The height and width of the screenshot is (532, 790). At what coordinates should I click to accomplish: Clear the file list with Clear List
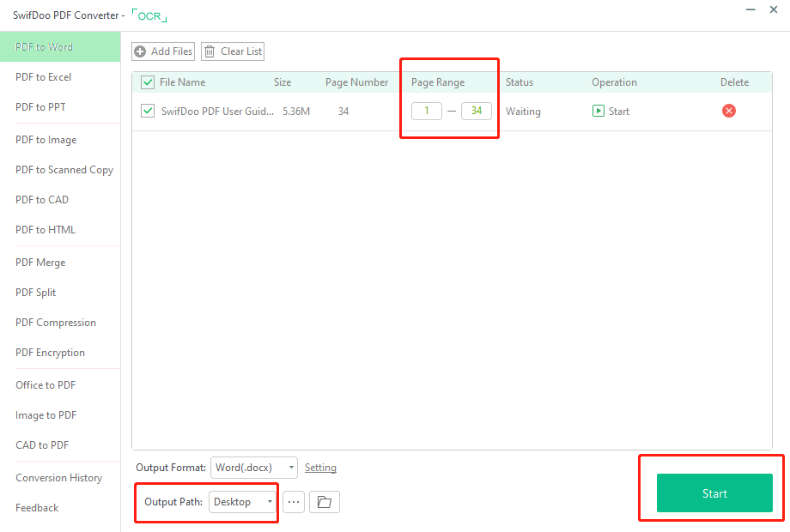coord(233,51)
